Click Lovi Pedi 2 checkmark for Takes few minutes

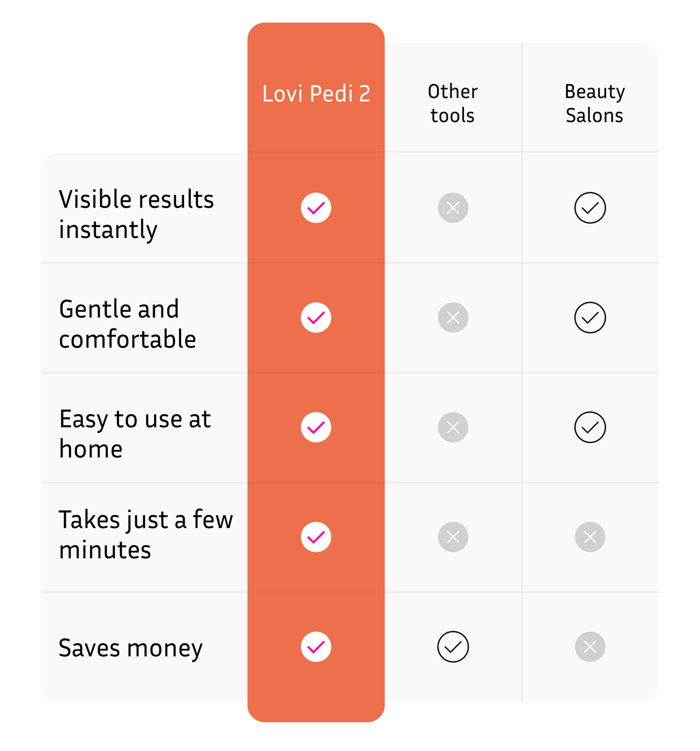click(x=316, y=537)
